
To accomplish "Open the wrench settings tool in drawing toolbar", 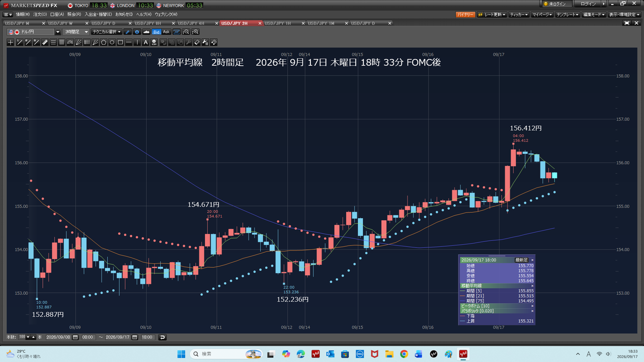I will coord(188,42).
